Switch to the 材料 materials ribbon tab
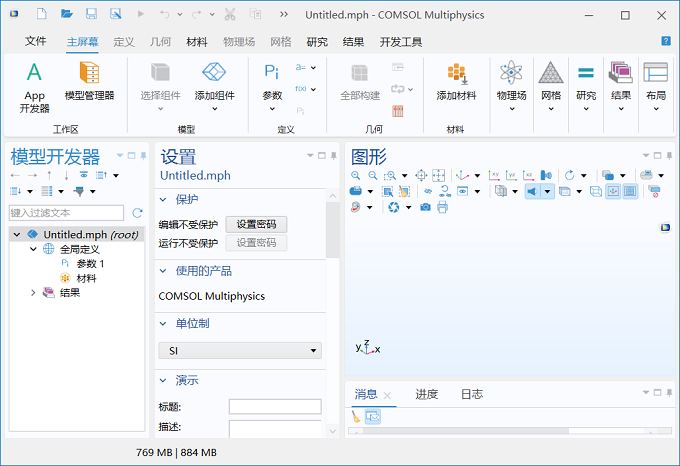 click(197, 42)
